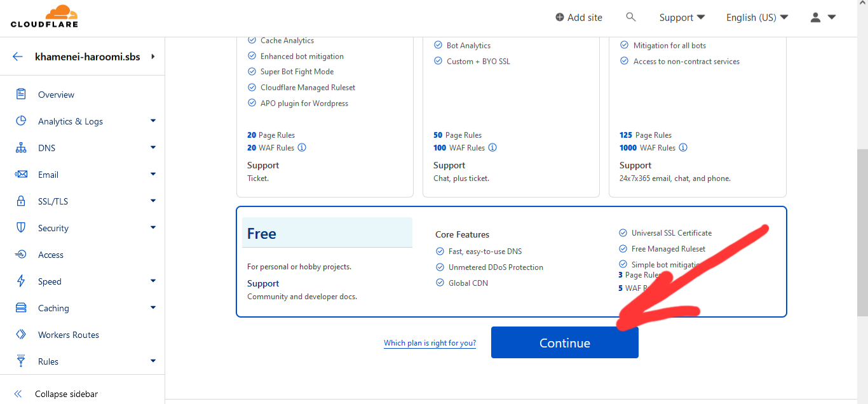The image size is (868, 404).
Task: Click 'APO plugin for Wordpress' text
Action: (304, 104)
